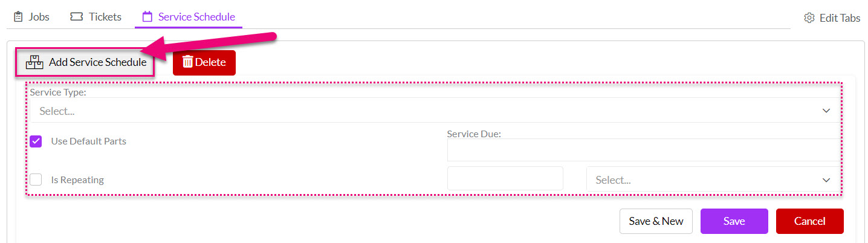Click the Service Schedule calendar icon
Screen dimensions: 868x243
[x=147, y=17]
